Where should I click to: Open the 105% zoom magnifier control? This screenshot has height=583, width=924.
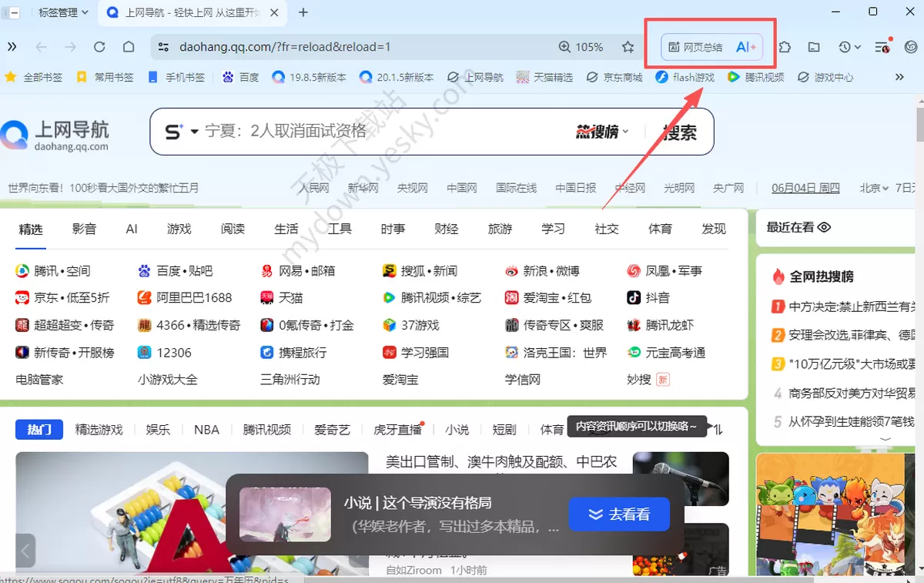pos(581,47)
